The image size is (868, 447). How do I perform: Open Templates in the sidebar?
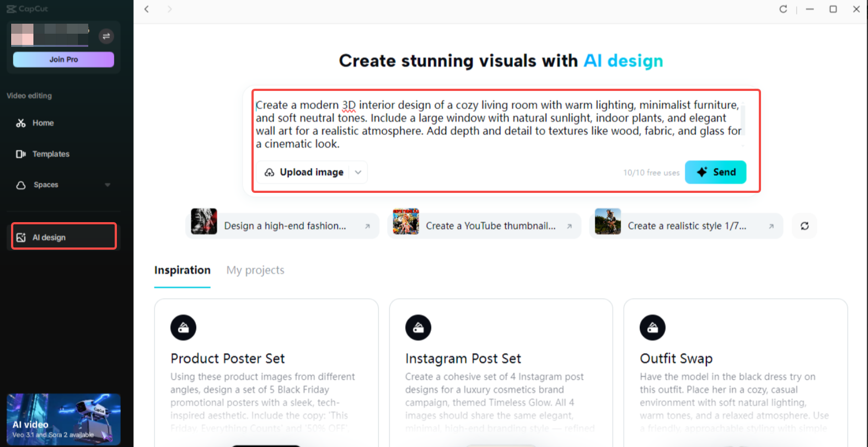[x=63, y=154]
